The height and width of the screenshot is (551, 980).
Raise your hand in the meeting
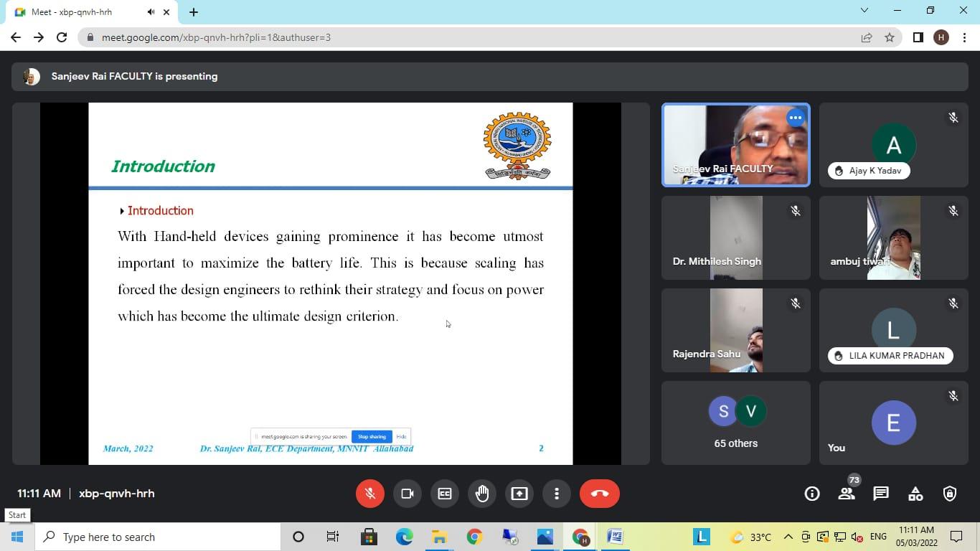pos(482,494)
